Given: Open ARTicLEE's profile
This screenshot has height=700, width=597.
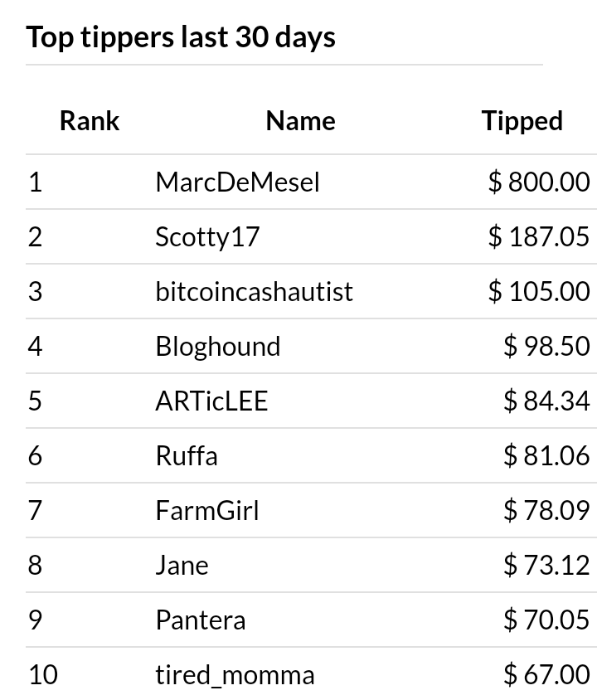Looking at the screenshot, I should coord(211,401).
